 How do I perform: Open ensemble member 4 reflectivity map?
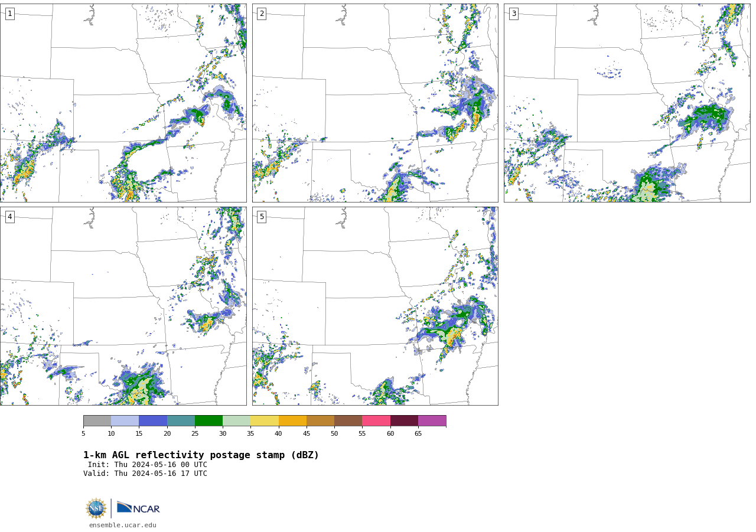[123, 306]
